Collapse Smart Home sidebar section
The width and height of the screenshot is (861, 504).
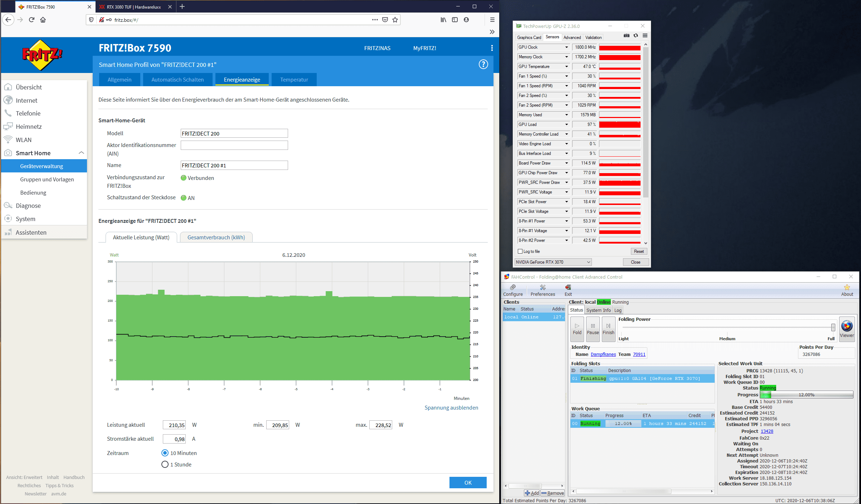tap(81, 153)
